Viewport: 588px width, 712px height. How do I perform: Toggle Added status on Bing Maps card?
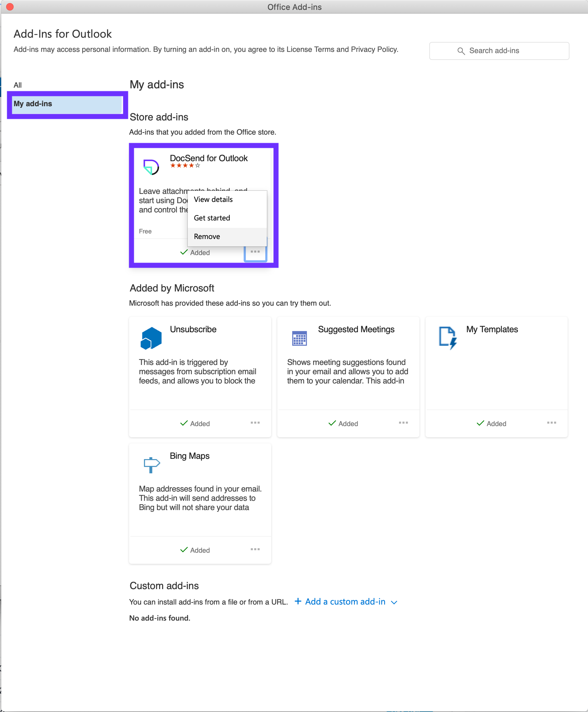(195, 550)
